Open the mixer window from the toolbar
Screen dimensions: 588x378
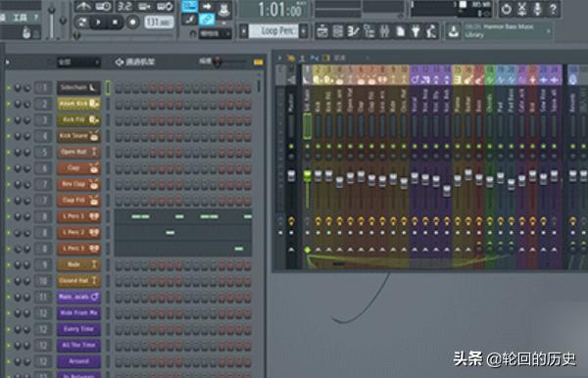click(384, 31)
